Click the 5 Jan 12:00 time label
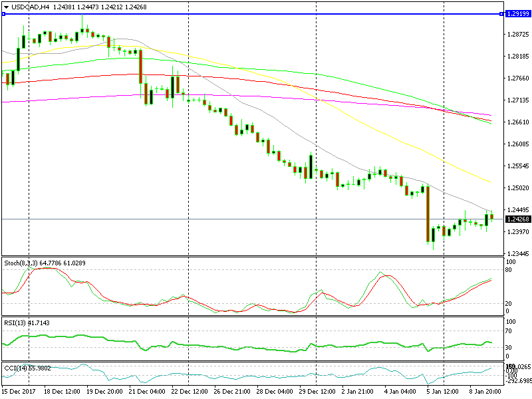Screen dimensions: 532x399 click(x=443, y=391)
